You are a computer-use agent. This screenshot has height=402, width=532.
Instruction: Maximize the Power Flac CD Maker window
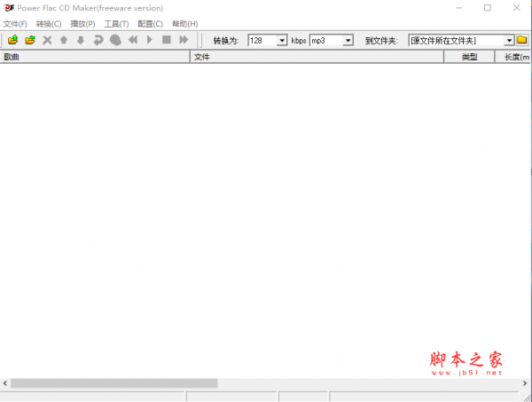click(488, 7)
